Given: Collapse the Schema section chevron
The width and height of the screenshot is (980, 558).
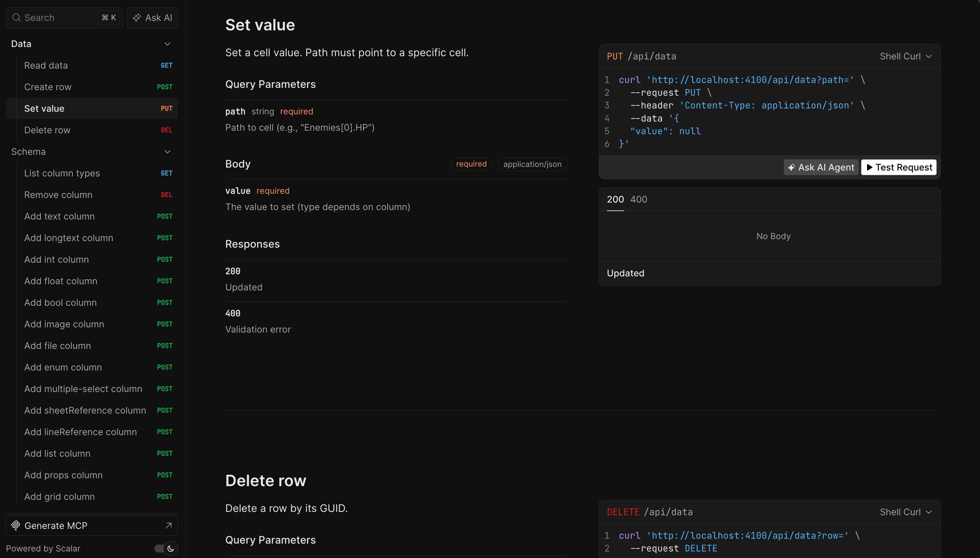Looking at the screenshot, I should (167, 152).
